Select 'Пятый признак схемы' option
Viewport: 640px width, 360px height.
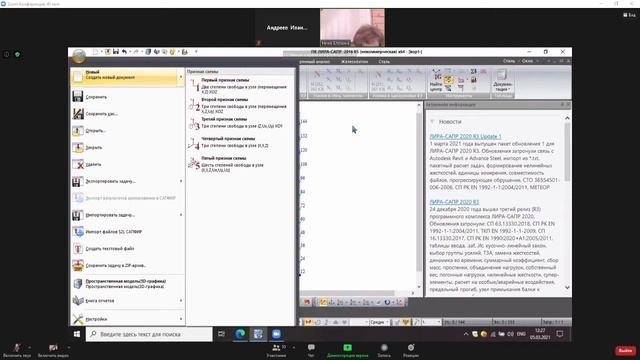[240, 164]
